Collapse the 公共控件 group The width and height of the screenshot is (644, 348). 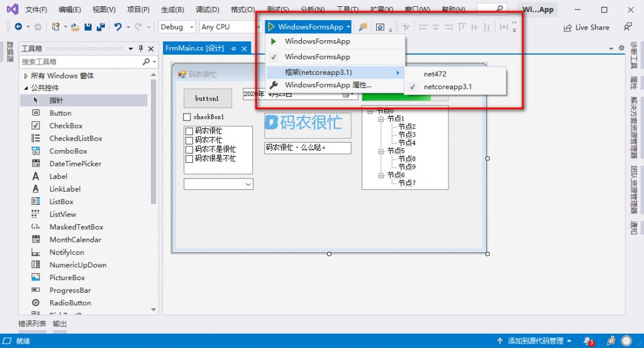pyautogui.click(x=25, y=88)
